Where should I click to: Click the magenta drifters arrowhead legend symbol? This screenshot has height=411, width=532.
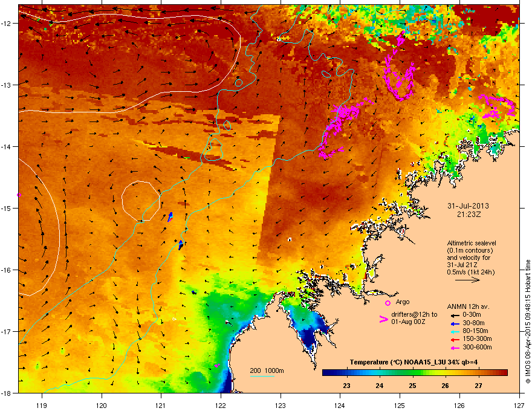pyautogui.click(x=383, y=319)
